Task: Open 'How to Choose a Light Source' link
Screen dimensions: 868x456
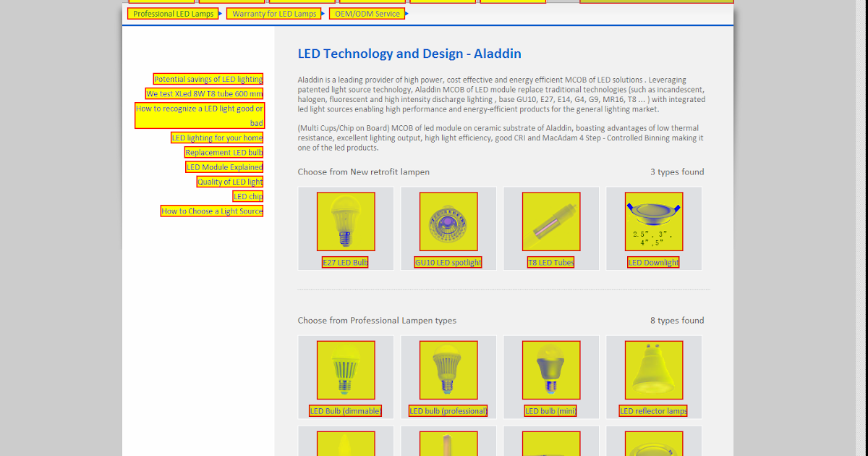Action: tap(212, 211)
